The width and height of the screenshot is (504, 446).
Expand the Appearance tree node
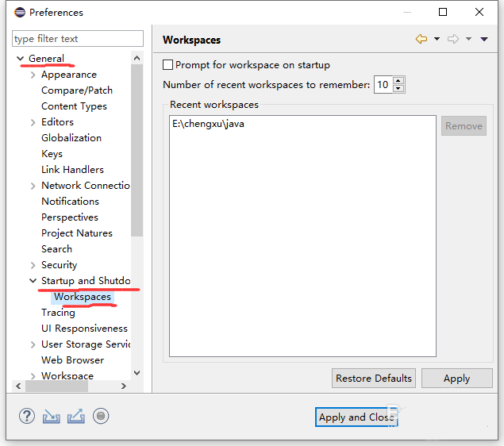33,75
